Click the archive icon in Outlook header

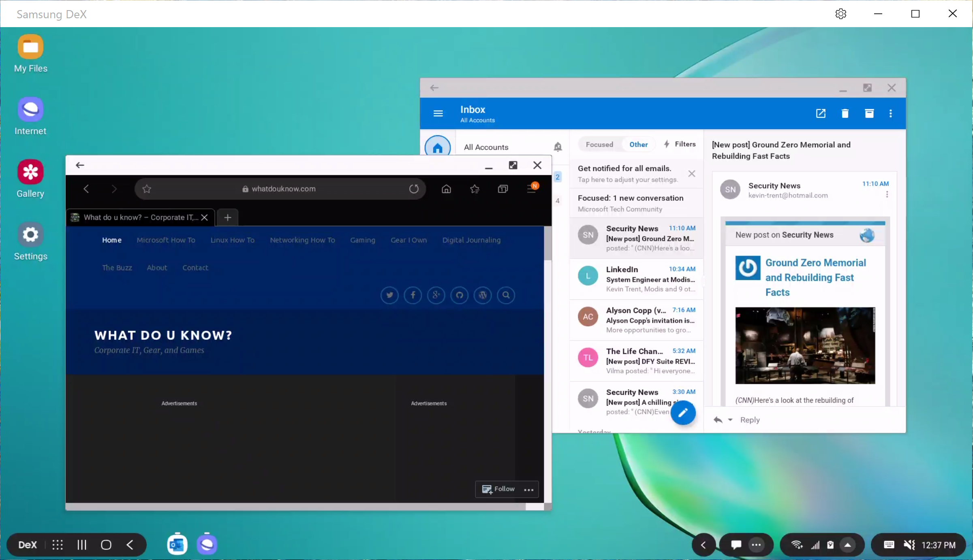[869, 113]
